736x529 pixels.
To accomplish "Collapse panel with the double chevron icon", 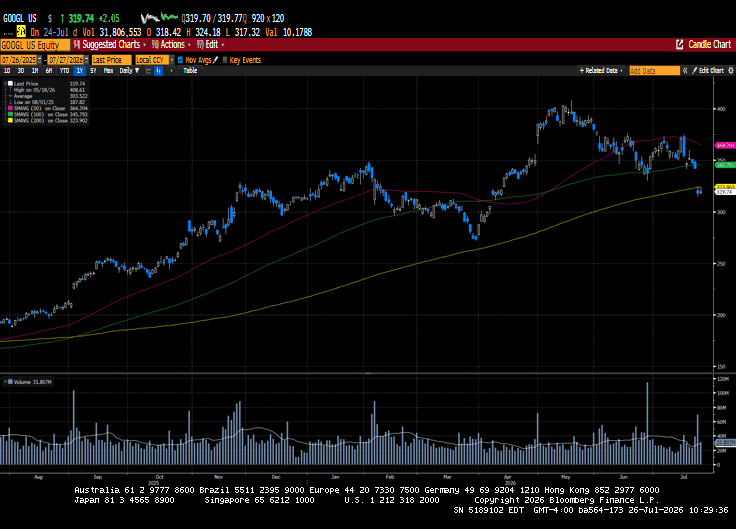I will 685,71.
